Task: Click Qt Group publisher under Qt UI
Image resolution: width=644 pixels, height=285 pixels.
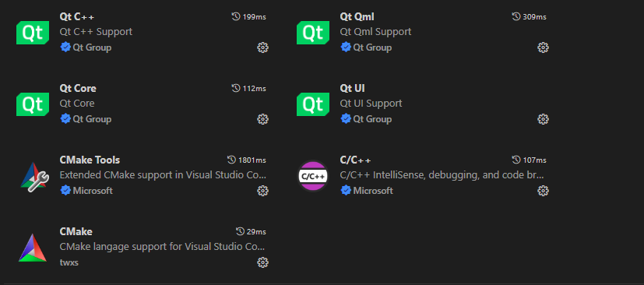Action: pos(372,119)
